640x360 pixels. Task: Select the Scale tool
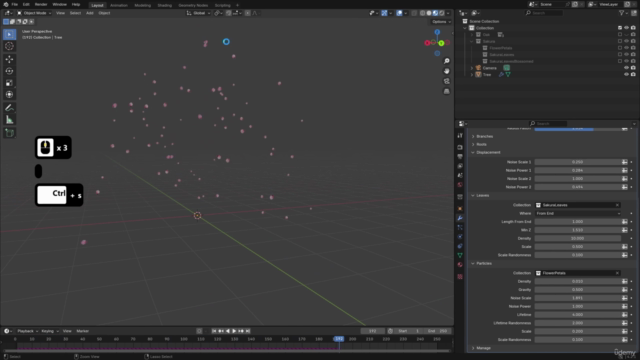[x=9, y=83]
